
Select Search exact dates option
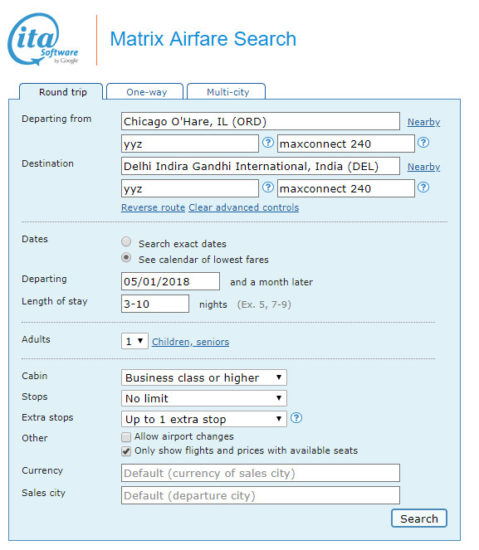pyautogui.click(x=126, y=242)
